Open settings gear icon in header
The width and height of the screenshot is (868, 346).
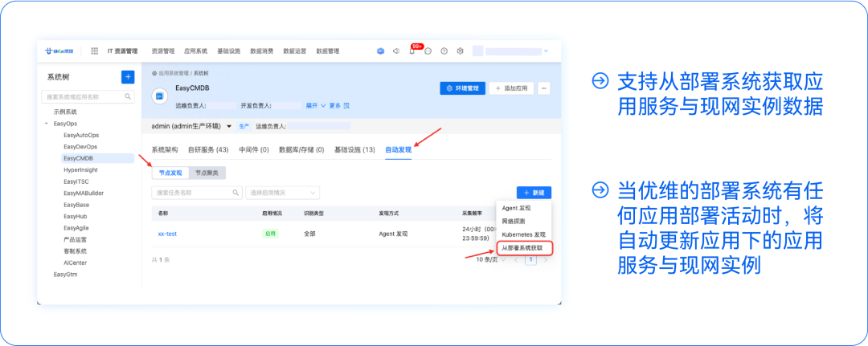[x=460, y=51]
